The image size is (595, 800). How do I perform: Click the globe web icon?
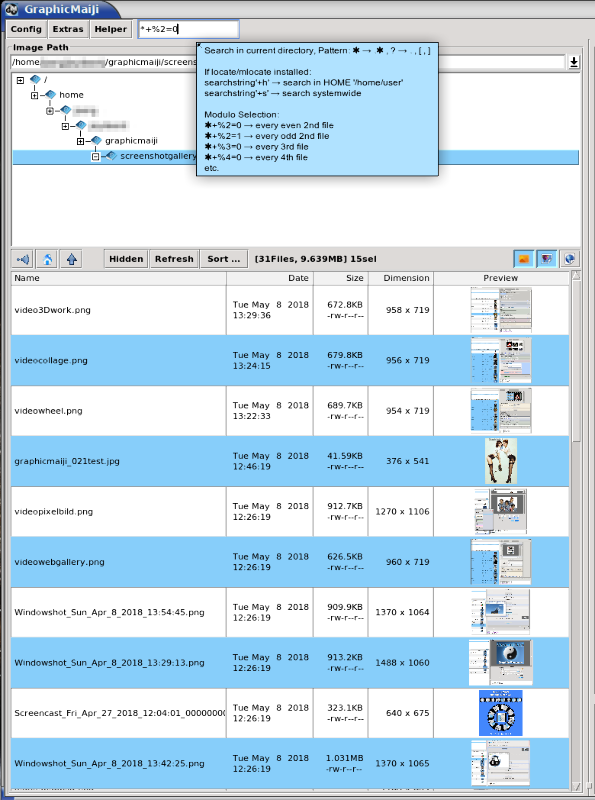[569, 259]
